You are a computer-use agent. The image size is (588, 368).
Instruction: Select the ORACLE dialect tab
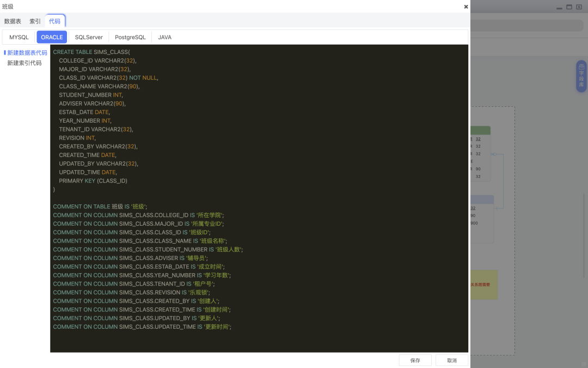(52, 37)
